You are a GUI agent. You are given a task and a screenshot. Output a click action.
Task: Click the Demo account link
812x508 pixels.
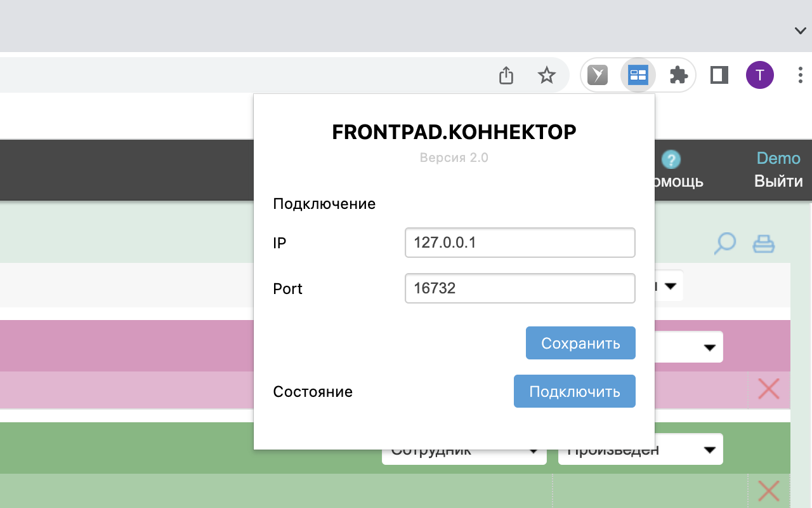tap(778, 158)
